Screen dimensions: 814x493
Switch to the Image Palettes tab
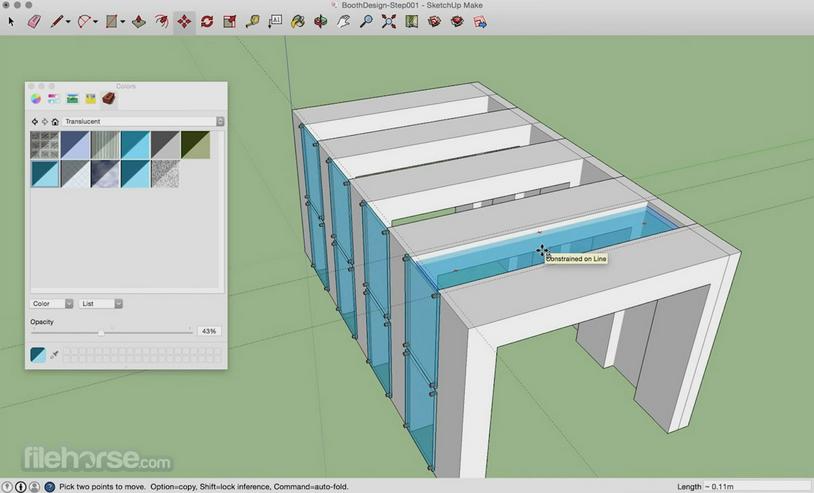tap(90, 99)
